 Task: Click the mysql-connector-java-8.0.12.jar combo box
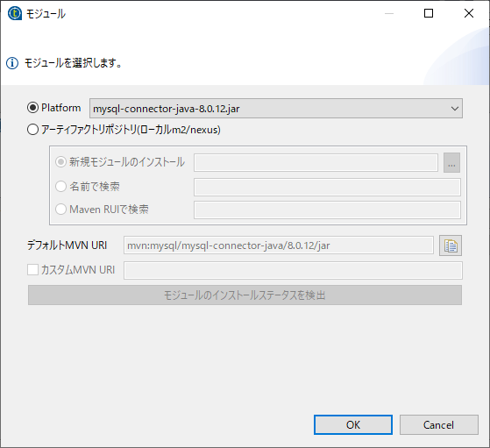(x=276, y=109)
